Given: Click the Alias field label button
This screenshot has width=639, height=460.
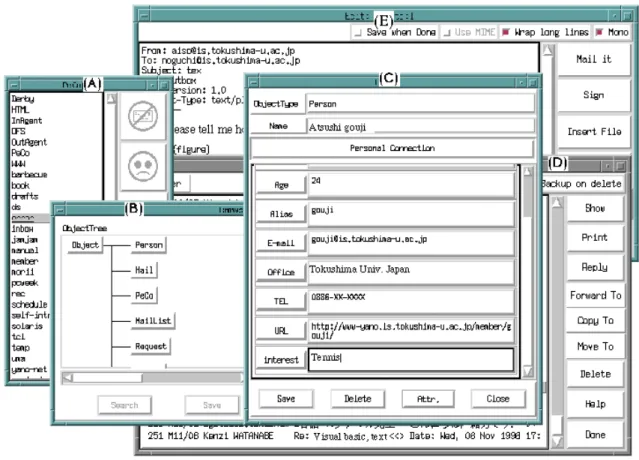Looking at the screenshot, I should (281, 214).
